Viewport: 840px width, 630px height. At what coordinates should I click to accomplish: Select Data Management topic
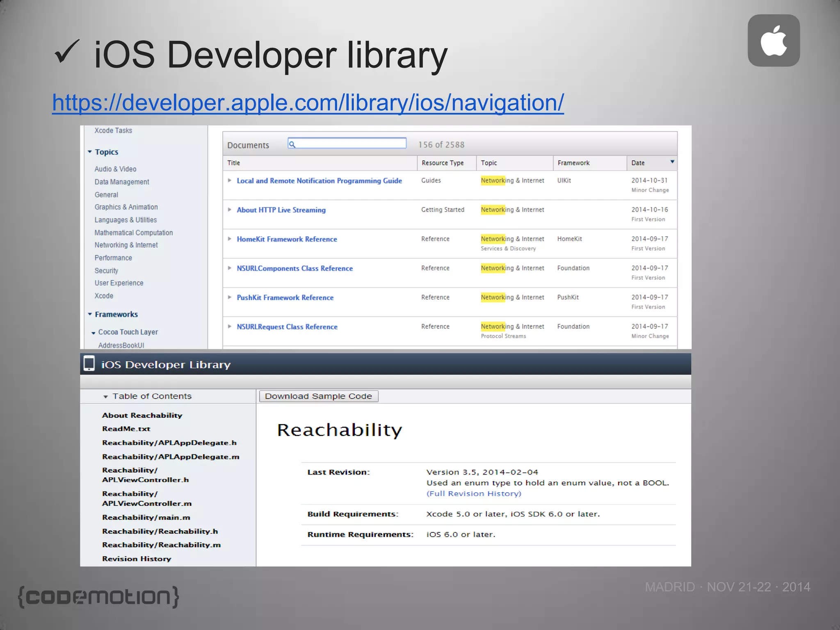(x=122, y=182)
